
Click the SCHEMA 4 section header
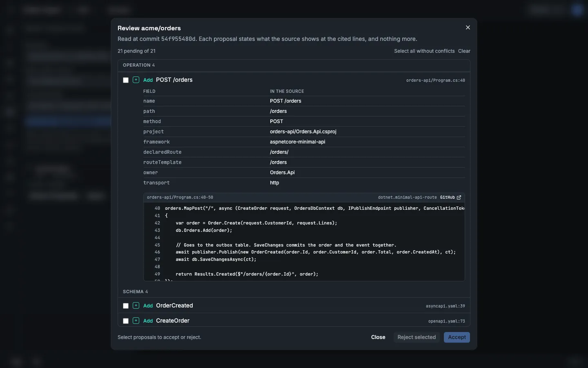[x=294, y=292]
